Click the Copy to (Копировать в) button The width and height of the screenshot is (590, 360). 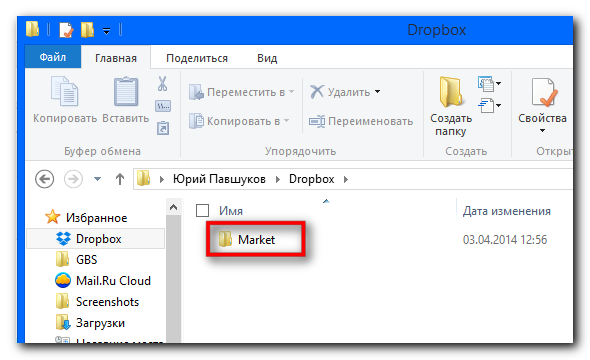point(239,121)
